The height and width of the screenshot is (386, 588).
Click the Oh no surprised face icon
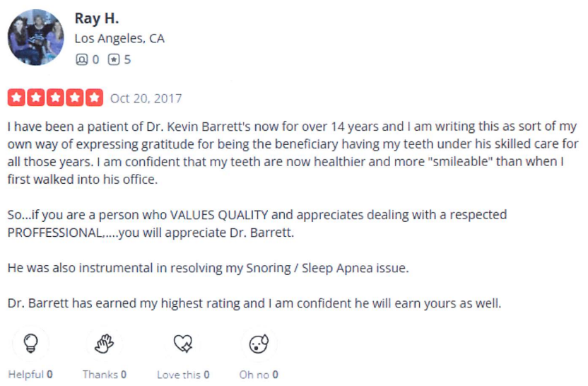[x=259, y=344]
